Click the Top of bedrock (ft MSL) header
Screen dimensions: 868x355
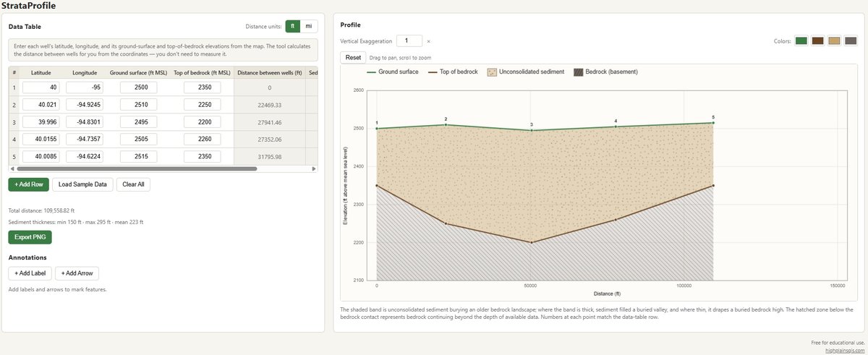click(x=202, y=73)
